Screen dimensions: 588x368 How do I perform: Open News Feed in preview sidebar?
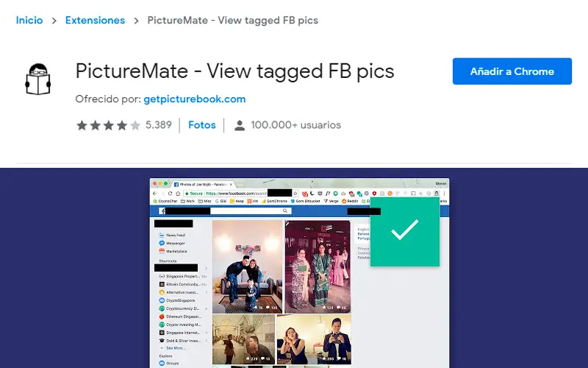click(172, 235)
